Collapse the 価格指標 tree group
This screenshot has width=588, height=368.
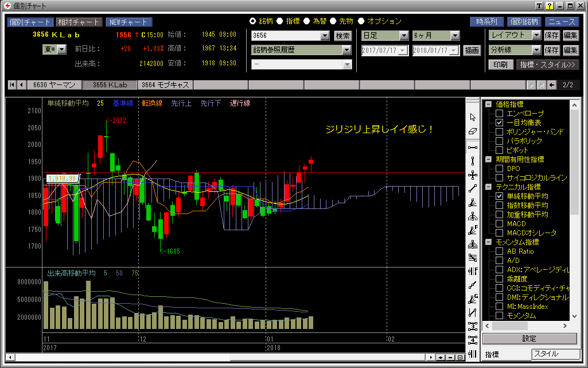click(x=488, y=104)
